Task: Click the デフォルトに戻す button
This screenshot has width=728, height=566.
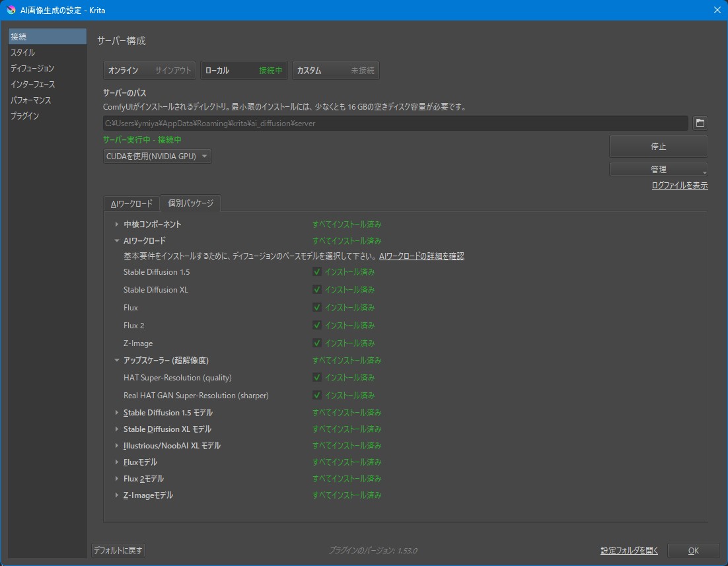Action: 118,550
